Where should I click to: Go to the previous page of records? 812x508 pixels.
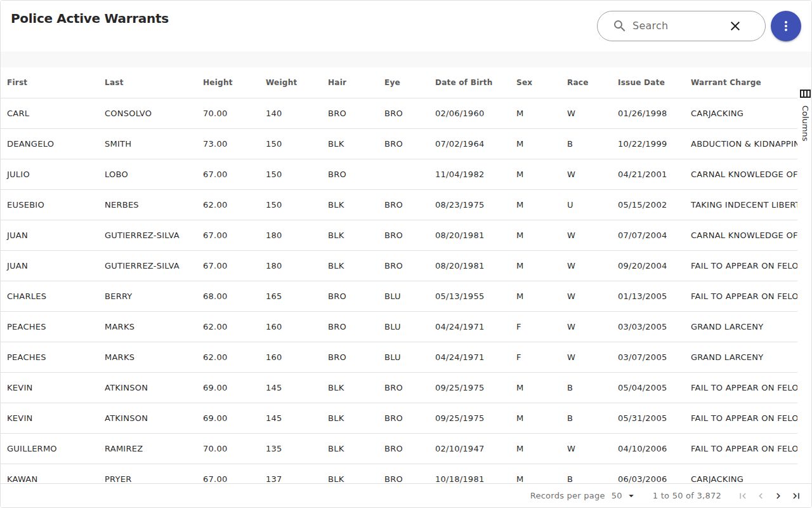point(761,496)
